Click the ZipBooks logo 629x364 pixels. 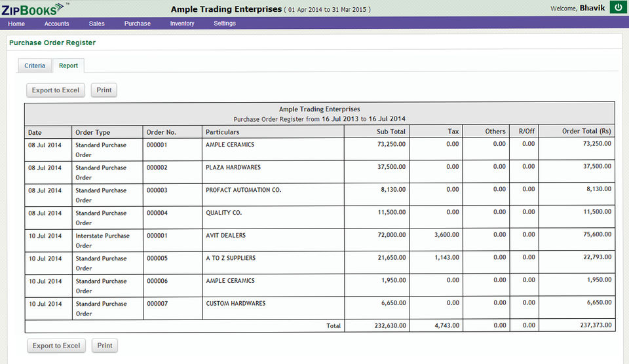pyautogui.click(x=33, y=9)
